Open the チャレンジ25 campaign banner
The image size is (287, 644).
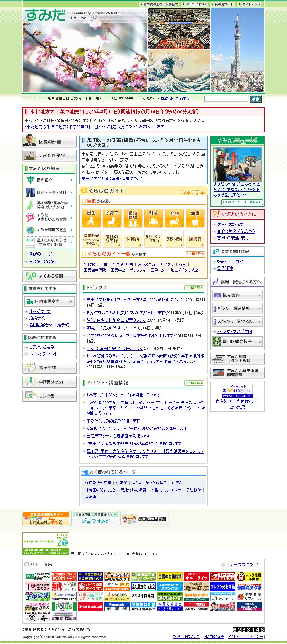tap(46, 544)
